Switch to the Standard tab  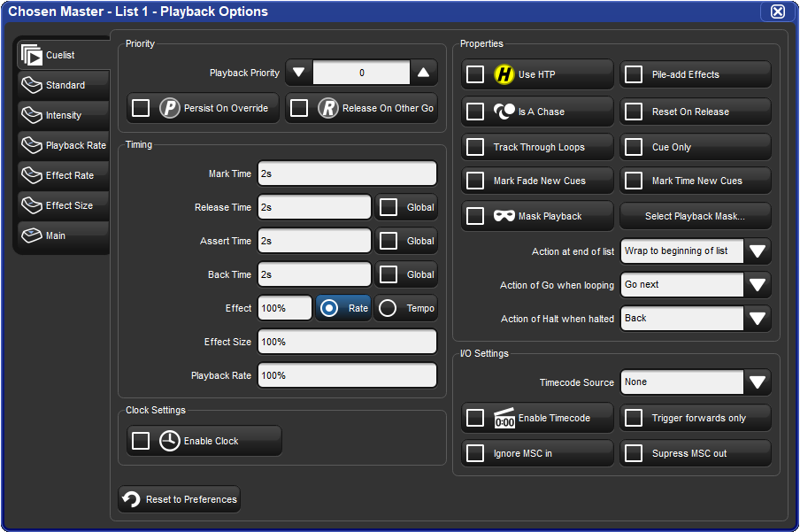point(64,85)
